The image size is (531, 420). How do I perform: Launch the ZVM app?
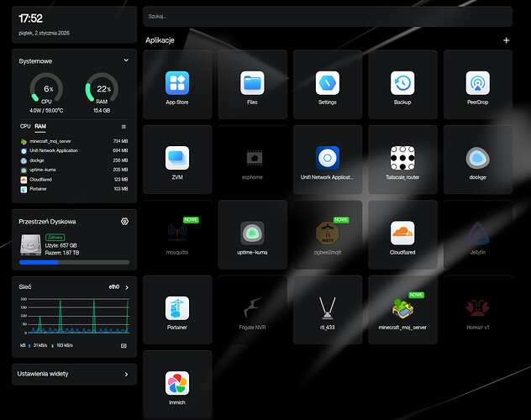click(x=177, y=157)
